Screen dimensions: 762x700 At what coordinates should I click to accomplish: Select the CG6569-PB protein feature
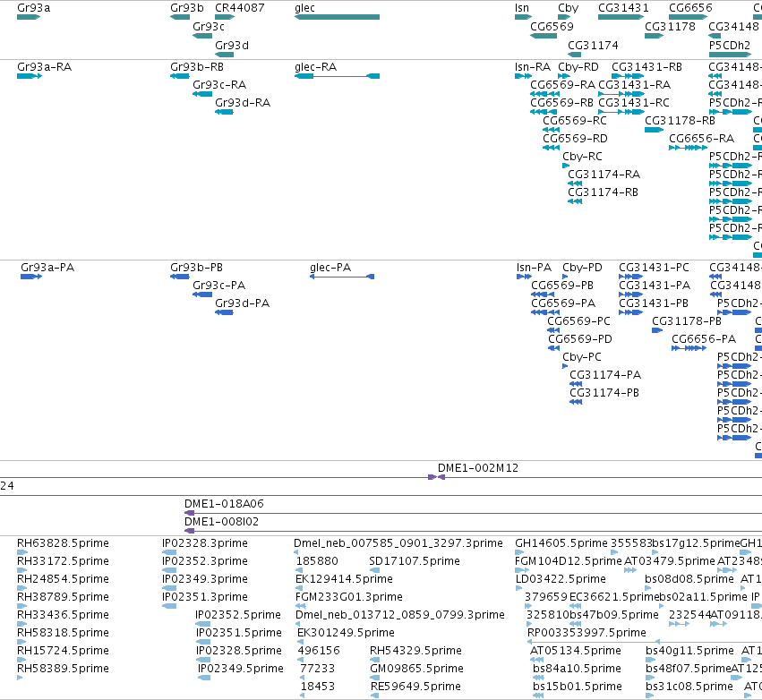coord(543,295)
